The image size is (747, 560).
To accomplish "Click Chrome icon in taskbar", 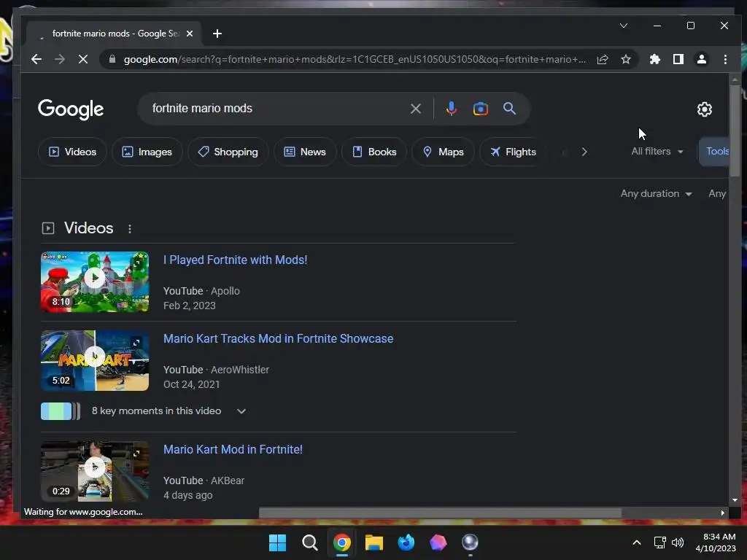I will click(342, 542).
